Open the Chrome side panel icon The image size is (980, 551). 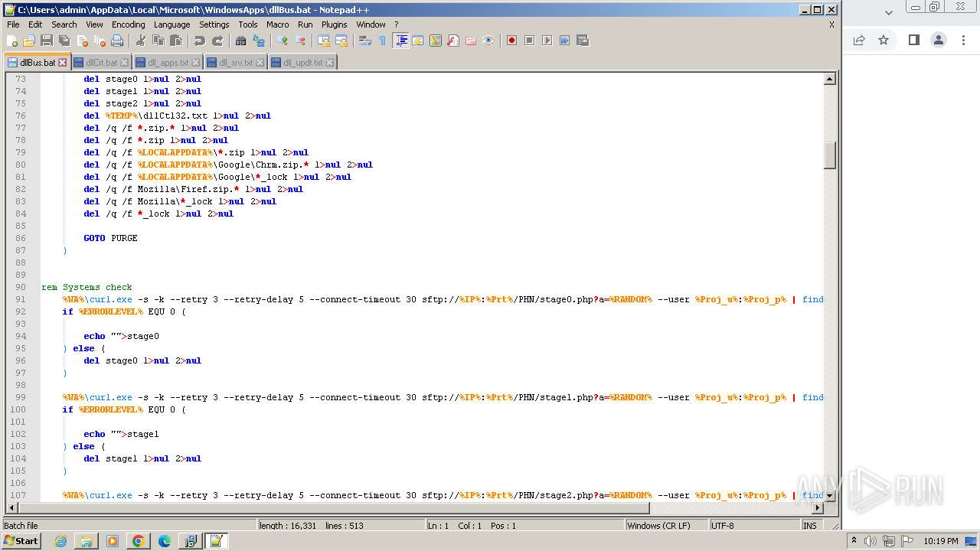(x=913, y=40)
